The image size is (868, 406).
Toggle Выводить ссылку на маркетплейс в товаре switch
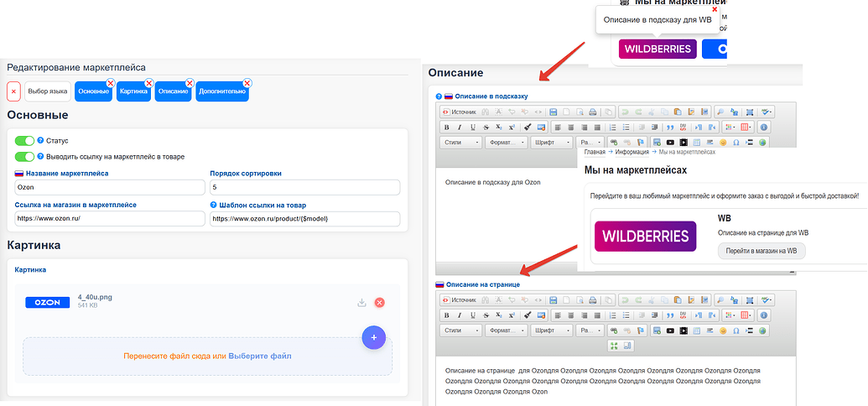[24, 156]
